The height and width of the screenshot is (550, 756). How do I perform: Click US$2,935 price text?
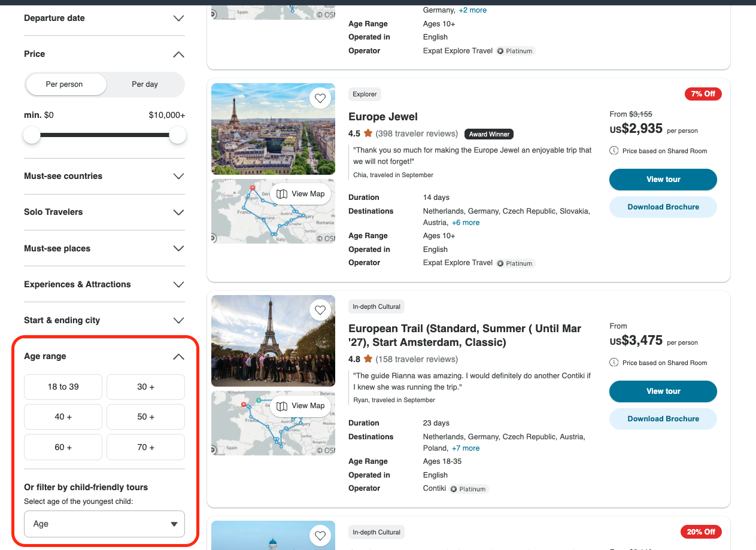(636, 129)
